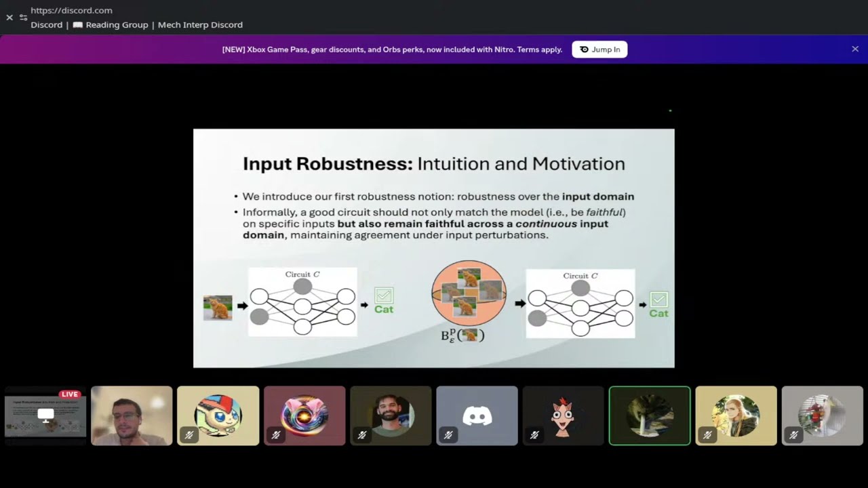Select the bearded man's participant tile
This screenshot has height=488, width=868.
(x=391, y=415)
